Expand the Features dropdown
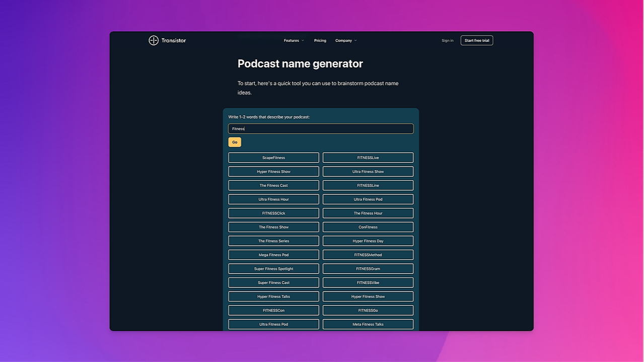The height and width of the screenshot is (362, 644). tap(294, 40)
